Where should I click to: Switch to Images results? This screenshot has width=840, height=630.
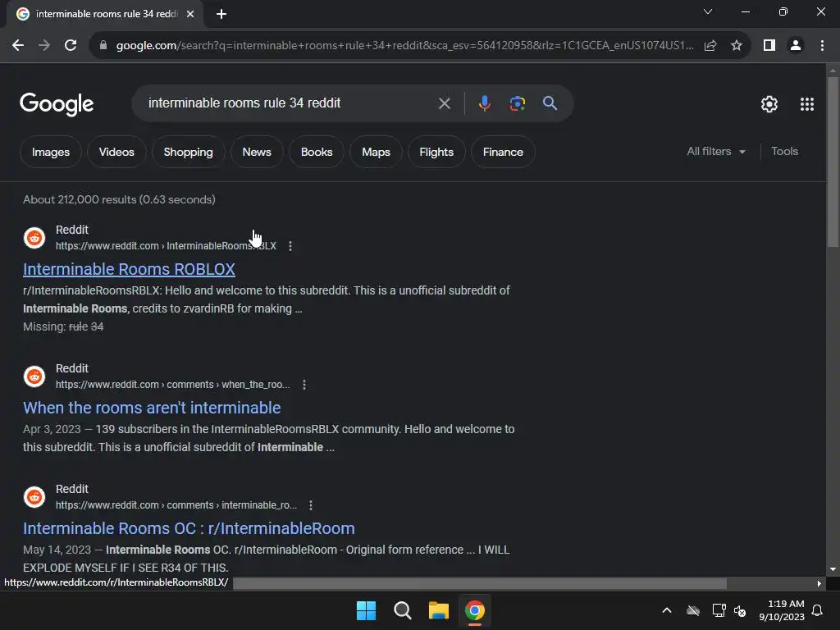[50, 152]
